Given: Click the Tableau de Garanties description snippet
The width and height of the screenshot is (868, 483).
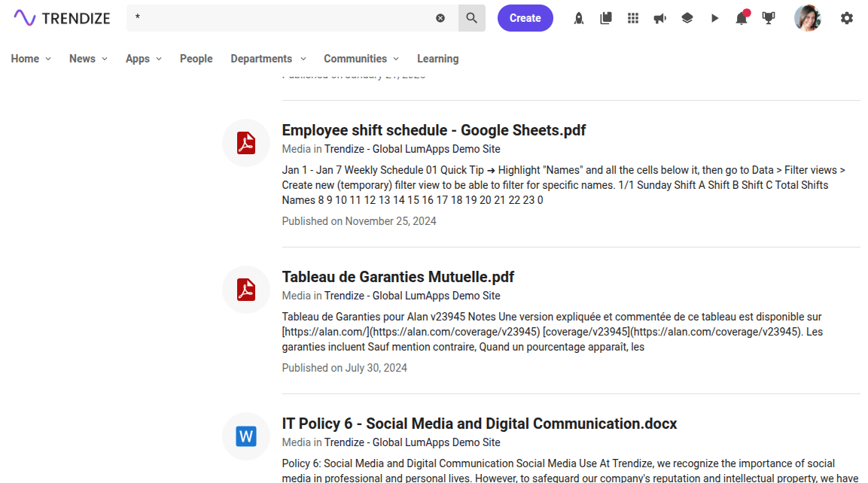Looking at the screenshot, I should 553,332.
